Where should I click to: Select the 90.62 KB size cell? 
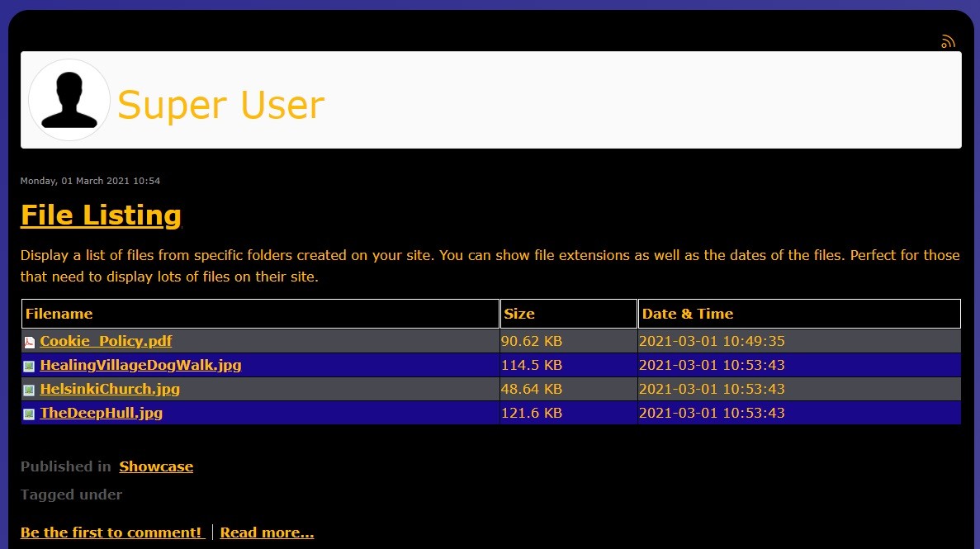[x=569, y=341]
